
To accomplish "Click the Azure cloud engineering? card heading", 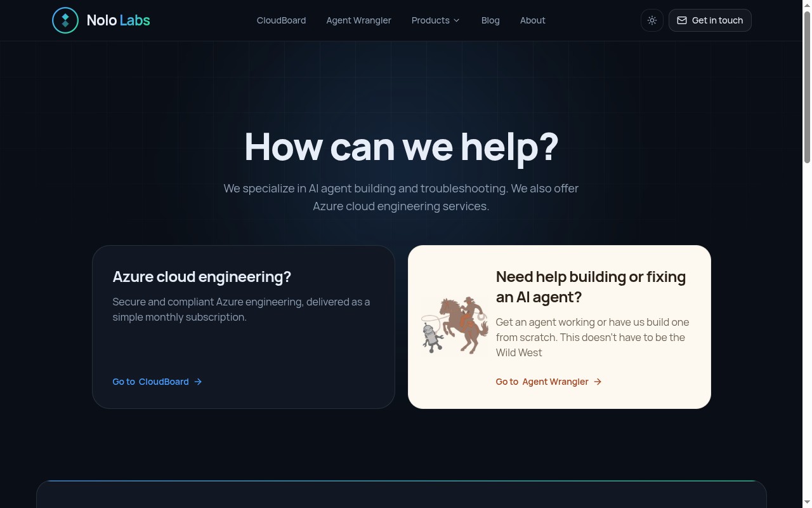I will pyautogui.click(x=202, y=277).
